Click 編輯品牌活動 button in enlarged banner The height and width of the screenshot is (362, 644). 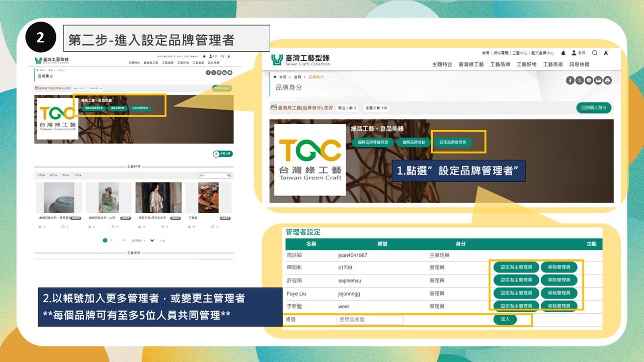point(414,142)
